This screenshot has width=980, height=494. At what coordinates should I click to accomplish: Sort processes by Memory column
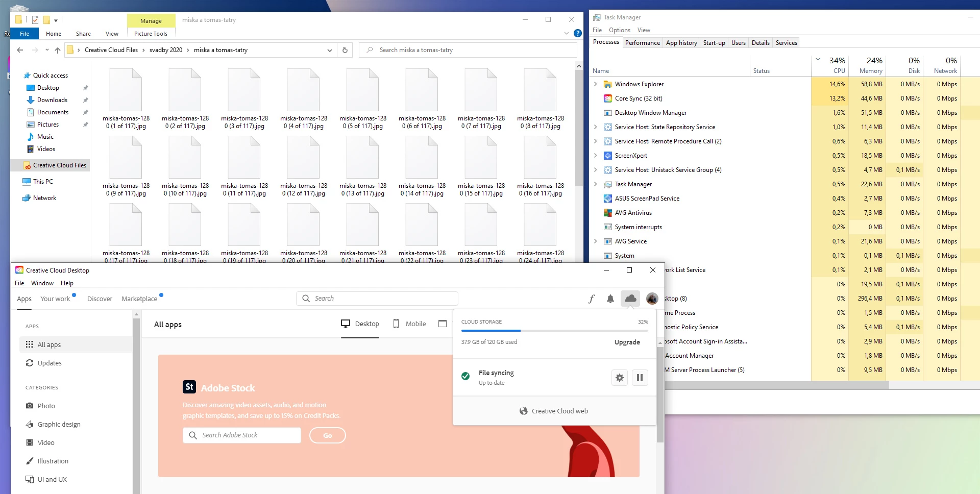click(868, 65)
